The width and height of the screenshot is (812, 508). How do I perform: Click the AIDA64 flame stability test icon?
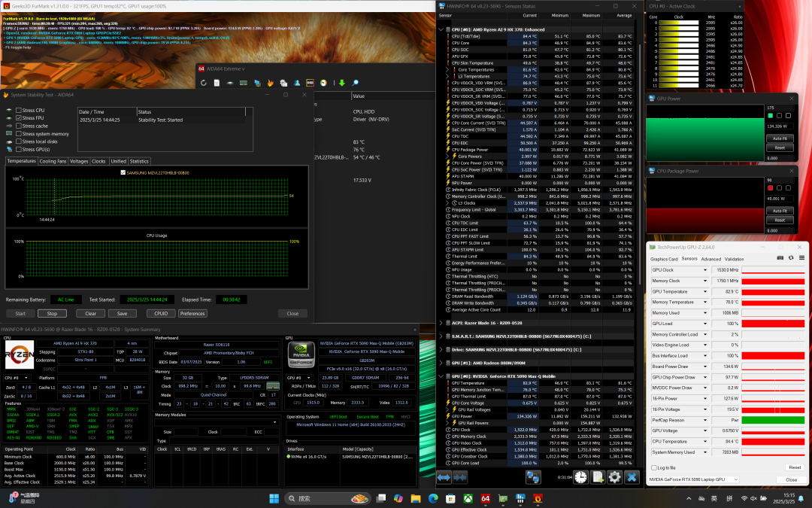click(x=271, y=83)
